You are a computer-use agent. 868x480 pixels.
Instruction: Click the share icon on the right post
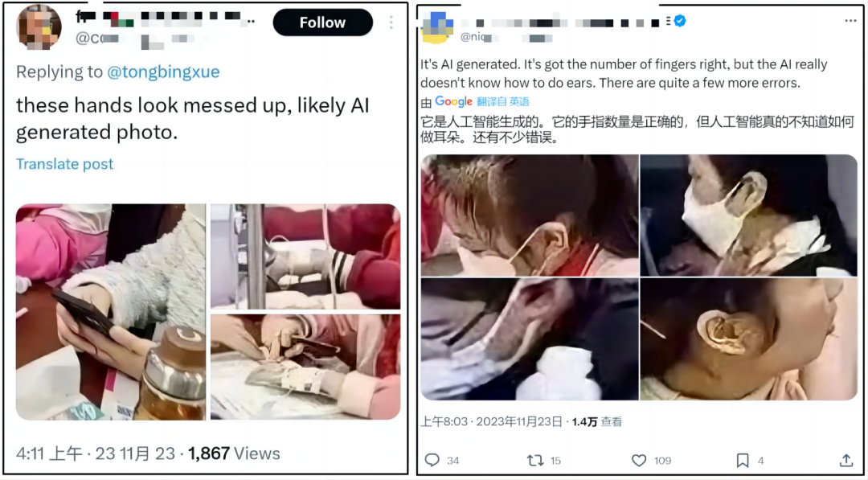[x=845, y=460]
